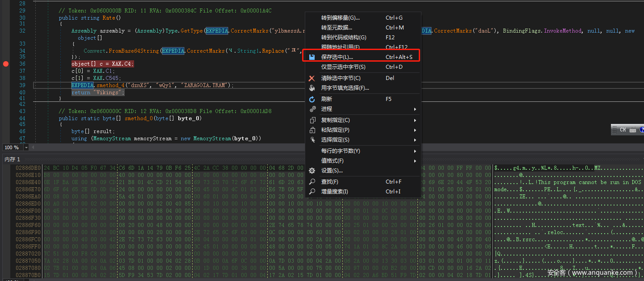Click the keyboard icon in the CH language bar
644x281 pixels.
[632, 130]
